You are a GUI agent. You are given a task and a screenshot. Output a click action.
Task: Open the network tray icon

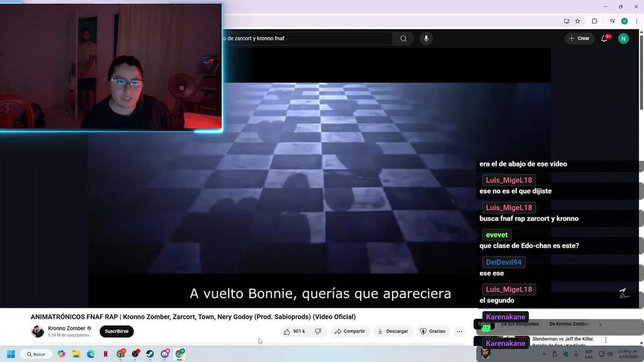point(602,354)
